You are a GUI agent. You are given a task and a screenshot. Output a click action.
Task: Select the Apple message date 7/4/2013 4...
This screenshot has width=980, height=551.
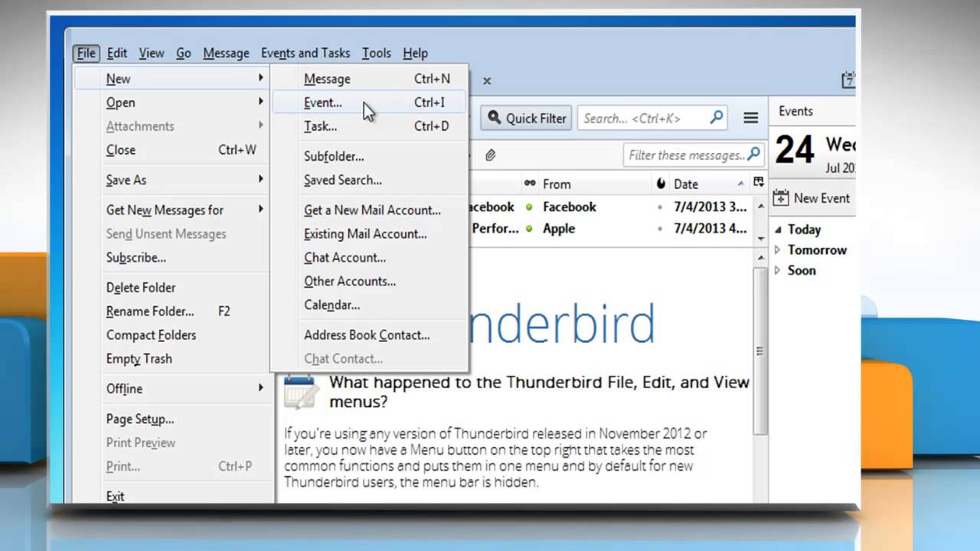point(710,229)
